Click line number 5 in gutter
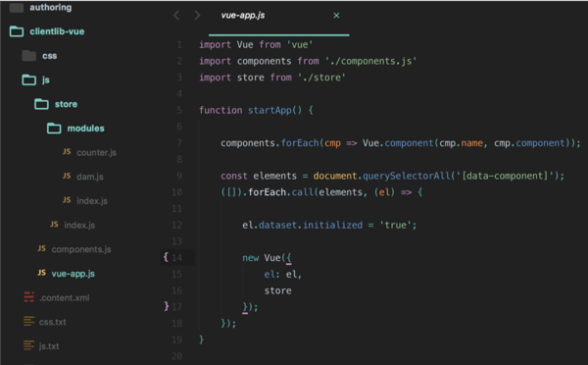This screenshot has width=588, height=365. click(x=179, y=111)
